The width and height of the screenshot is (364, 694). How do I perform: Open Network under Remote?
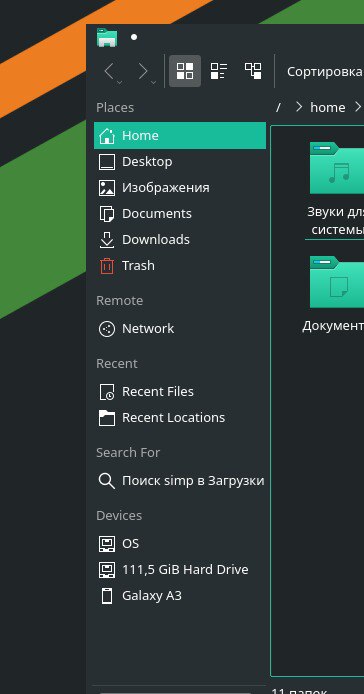point(180,329)
